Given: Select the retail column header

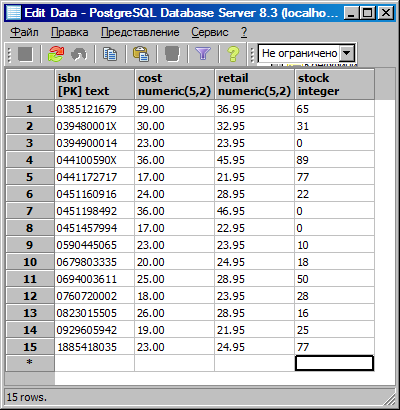Looking at the screenshot, I should click(254, 84).
